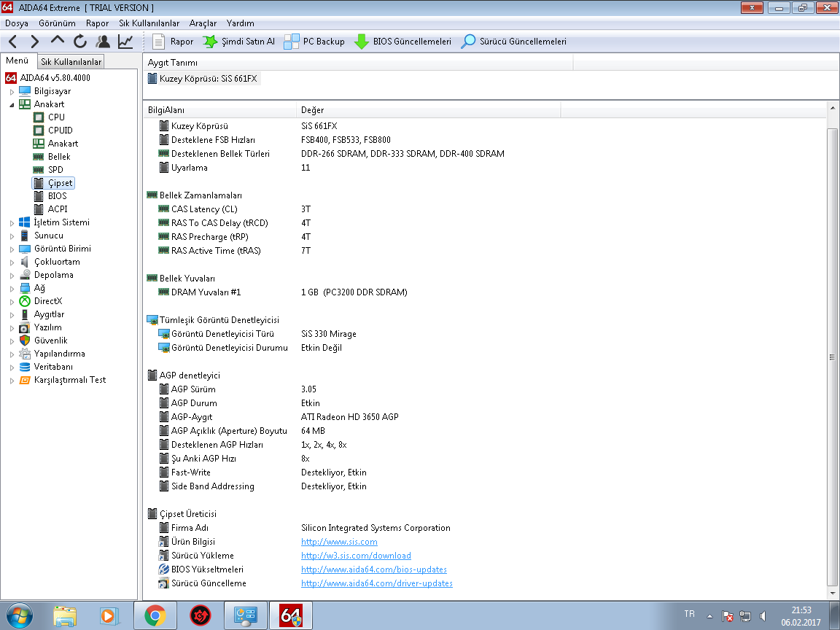840x630 pixels.
Task: Select the Aygıtlar item in the tree
Action: pyautogui.click(x=49, y=314)
